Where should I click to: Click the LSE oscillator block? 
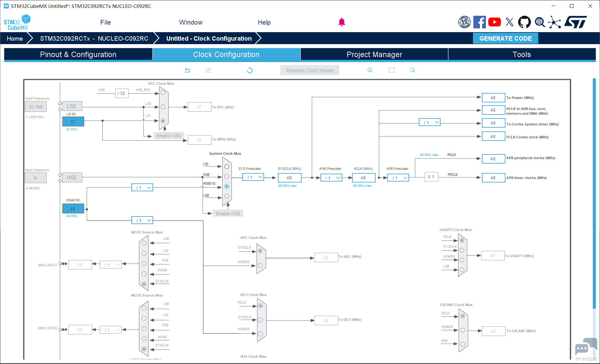point(72,106)
